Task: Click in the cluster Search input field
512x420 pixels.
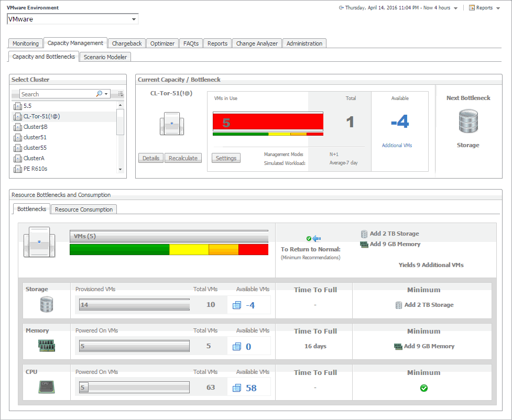Action: click(58, 94)
